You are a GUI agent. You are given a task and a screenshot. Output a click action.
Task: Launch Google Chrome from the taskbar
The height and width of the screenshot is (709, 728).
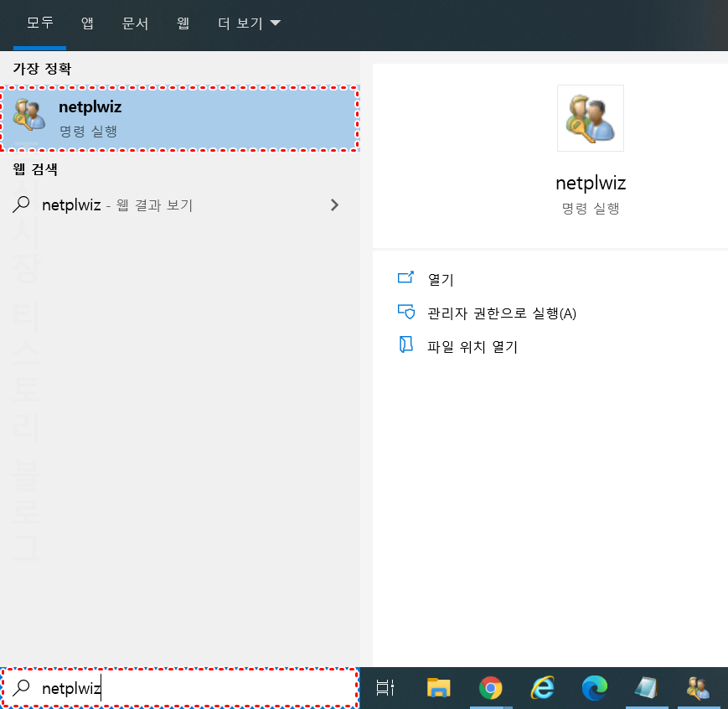tap(491, 687)
